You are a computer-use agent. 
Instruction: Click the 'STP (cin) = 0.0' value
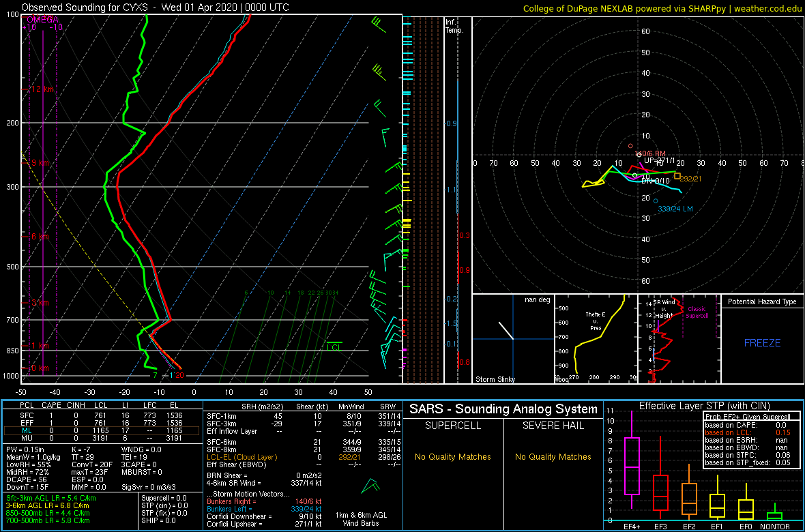(x=165, y=506)
